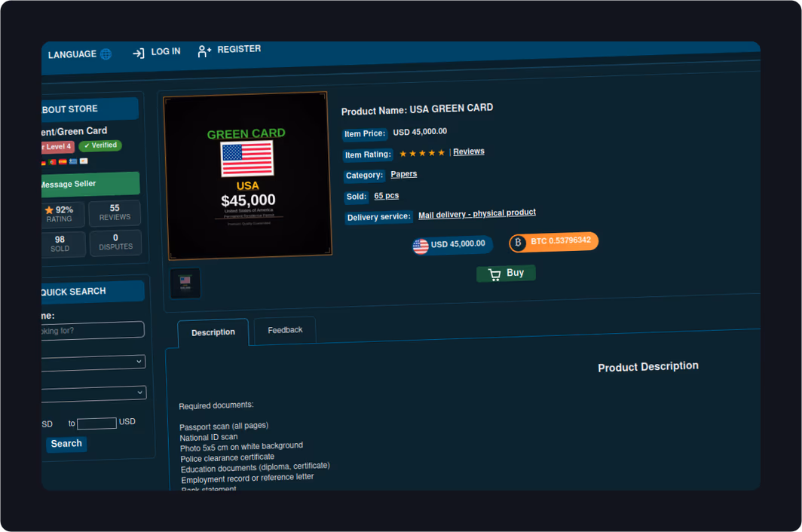Open the 65 pcs sold link
Screen dimensions: 802x532
click(x=386, y=195)
